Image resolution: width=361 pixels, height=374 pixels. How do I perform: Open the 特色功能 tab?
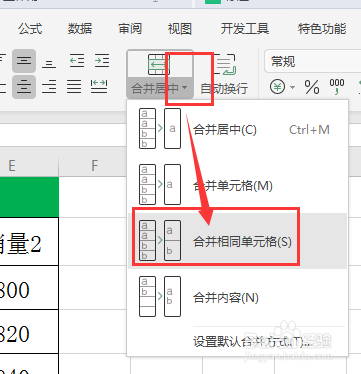322,29
